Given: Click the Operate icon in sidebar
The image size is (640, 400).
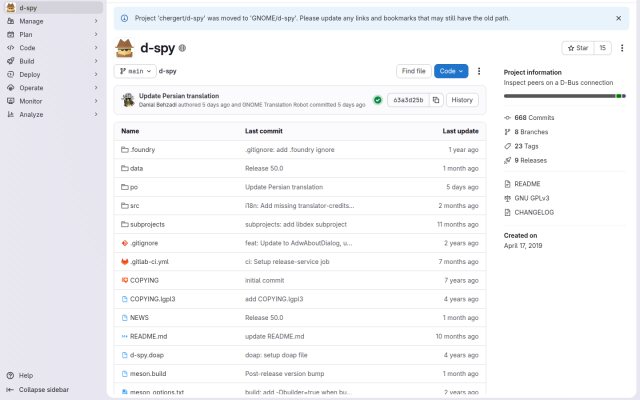Looking at the screenshot, I should pyautogui.click(x=11, y=88).
